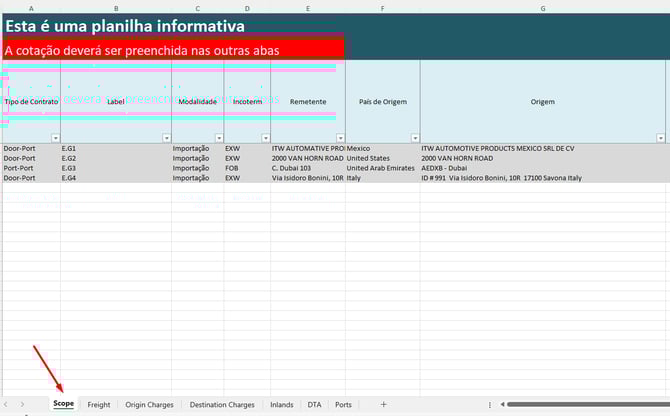Select the Inlands sheet tab

(282, 405)
